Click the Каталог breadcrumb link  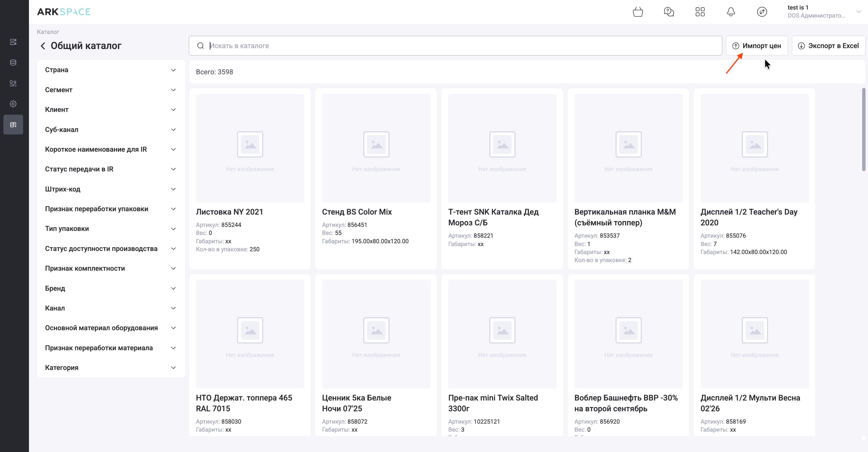48,32
